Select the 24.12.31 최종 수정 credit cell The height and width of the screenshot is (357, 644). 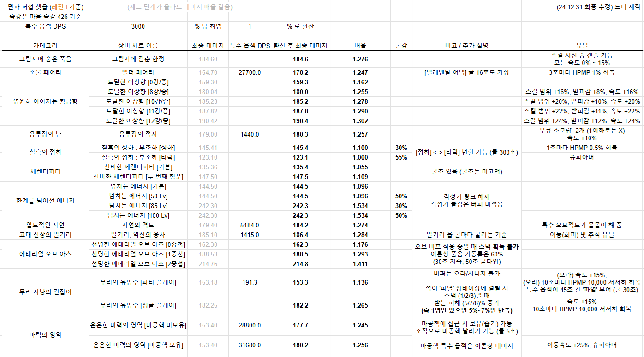pos(598,7)
